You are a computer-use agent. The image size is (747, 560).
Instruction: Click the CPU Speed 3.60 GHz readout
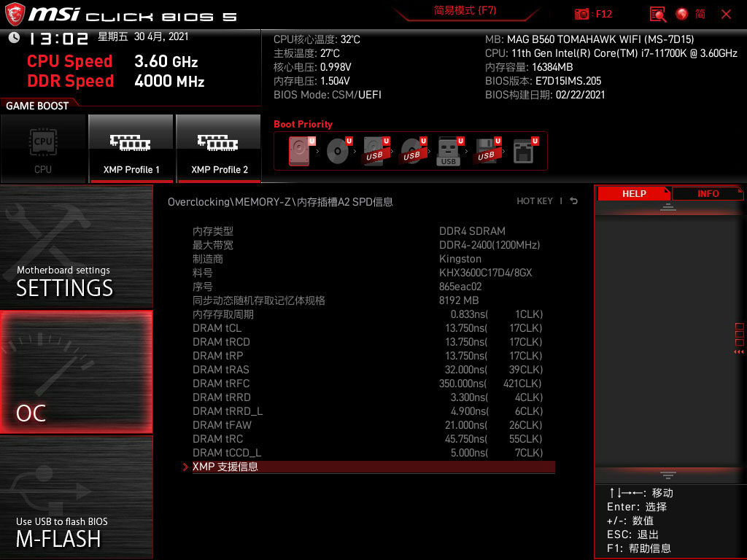click(x=112, y=61)
